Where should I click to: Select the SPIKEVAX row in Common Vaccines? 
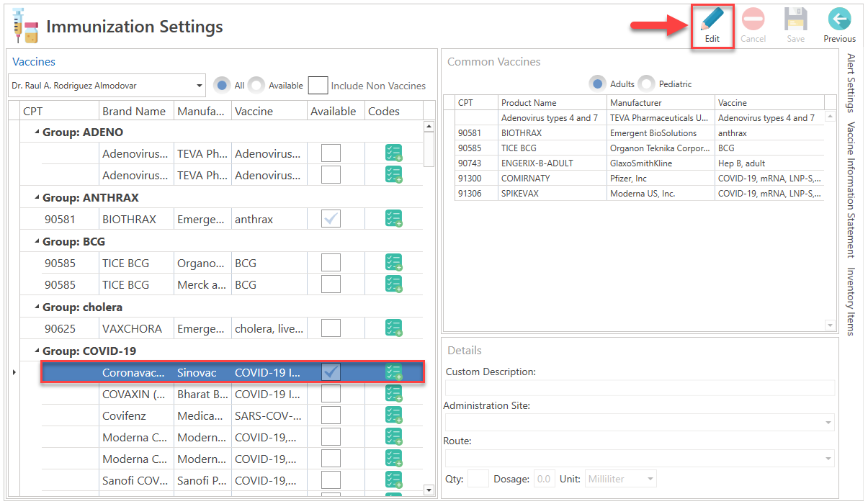coord(640,194)
